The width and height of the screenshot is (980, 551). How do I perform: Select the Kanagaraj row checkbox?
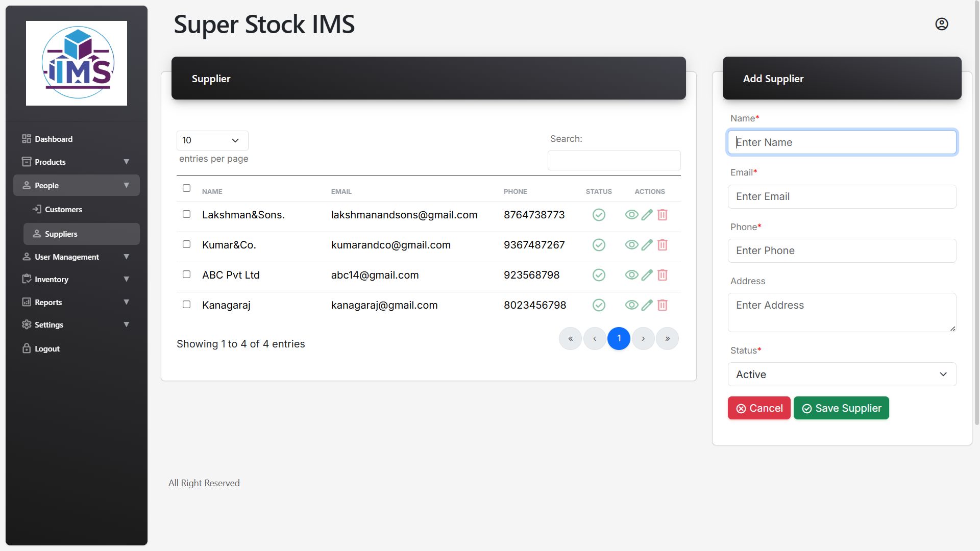(186, 305)
